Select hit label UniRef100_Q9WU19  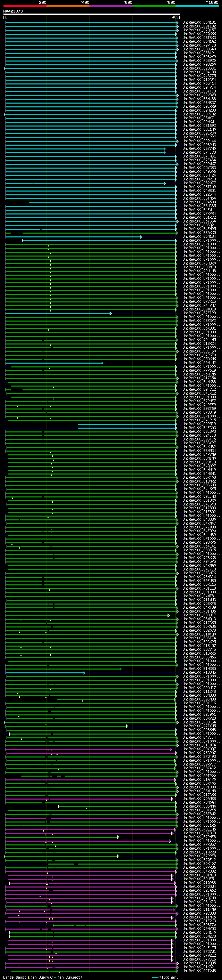199,309
